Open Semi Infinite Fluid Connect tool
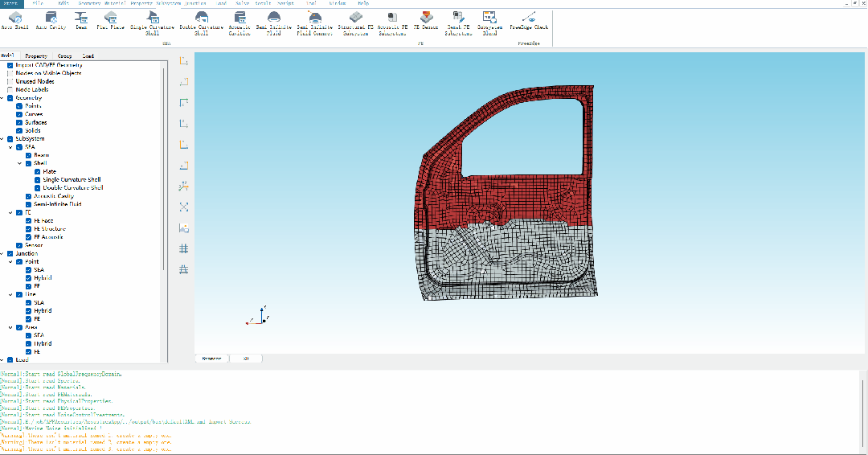Viewport: 868px width, 455px height. coord(314,24)
